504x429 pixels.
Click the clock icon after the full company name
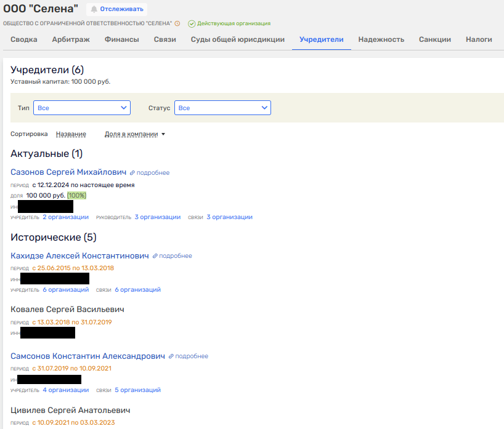pyautogui.click(x=177, y=23)
